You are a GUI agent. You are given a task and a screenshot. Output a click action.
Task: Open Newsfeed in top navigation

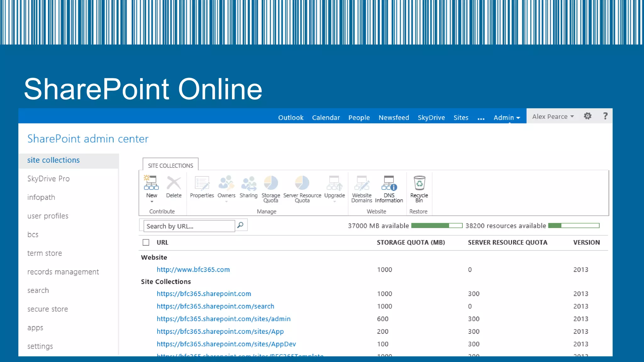394,118
